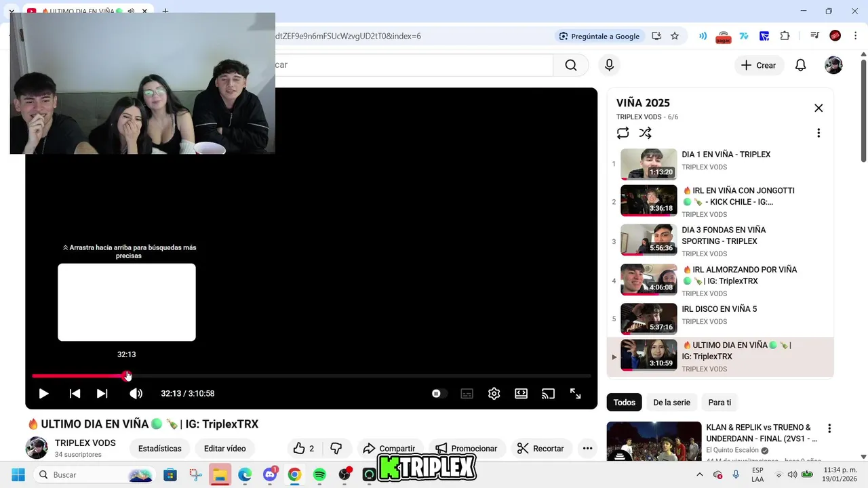Bookmark this page star icon
Image resolution: width=868 pixels, height=488 pixels.
tap(675, 36)
